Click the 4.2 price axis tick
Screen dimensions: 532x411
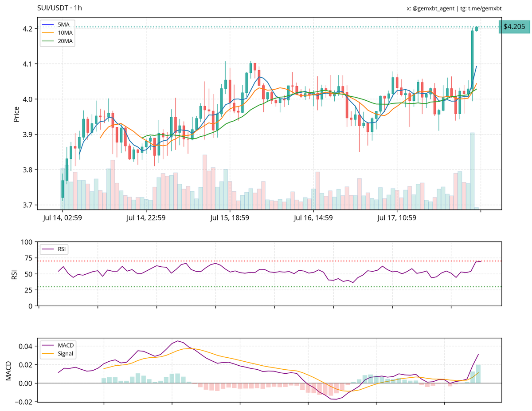coord(28,29)
